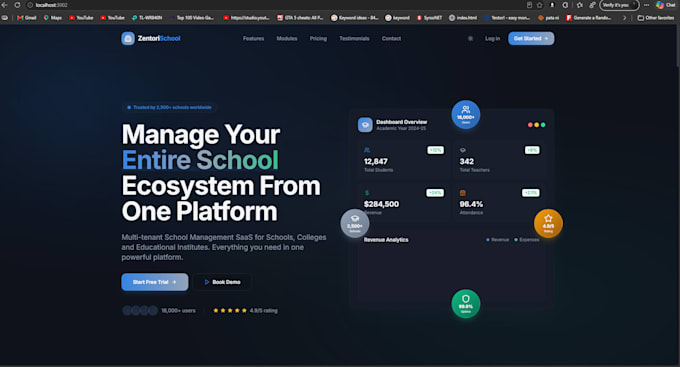Open the browser three-dots settings menu

647,5
